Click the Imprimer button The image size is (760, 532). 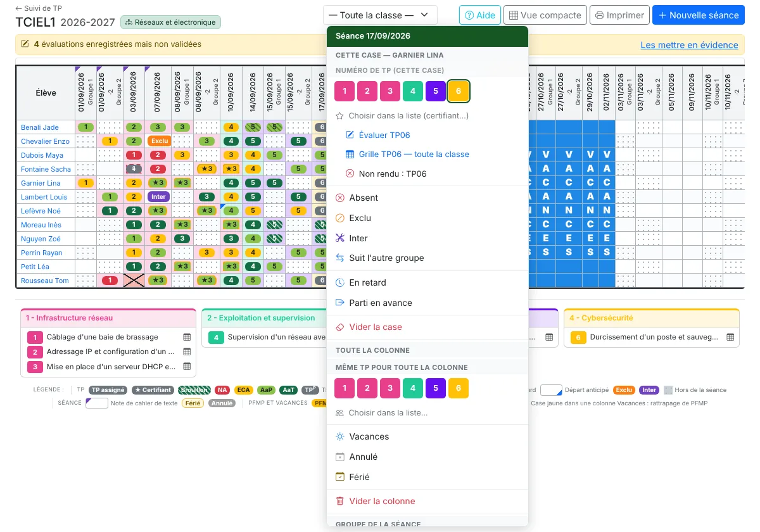(x=619, y=15)
